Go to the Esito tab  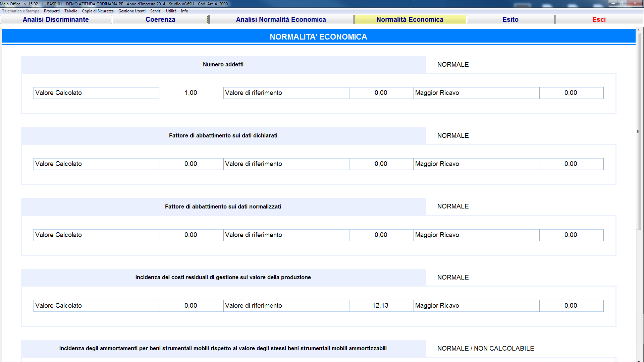[x=511, y=19]
